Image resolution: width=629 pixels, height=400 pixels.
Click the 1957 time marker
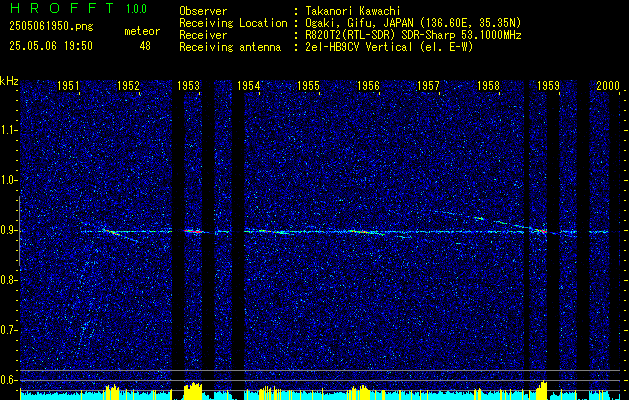coord(428,85)
